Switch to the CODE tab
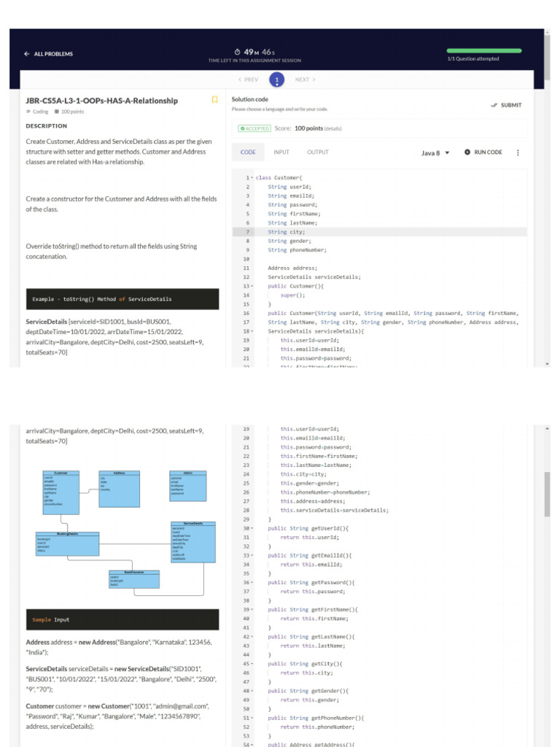 coord(248,152)
